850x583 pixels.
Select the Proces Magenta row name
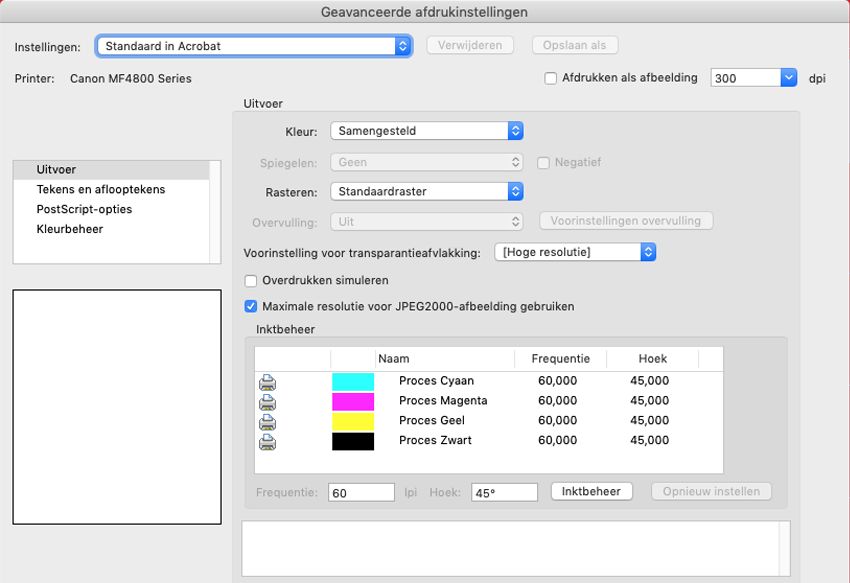[443, 401]
